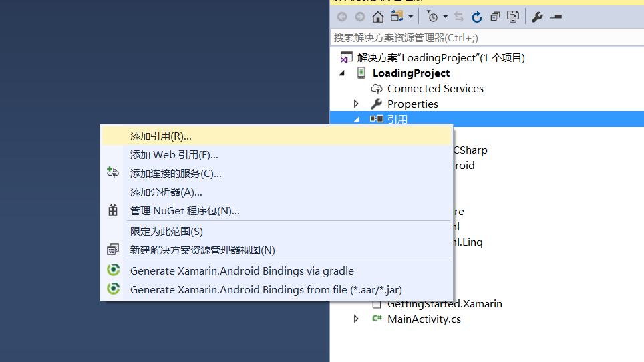The height and width of the screenshot is (362, 644).
Task: Click green icon beside Bindings via gradle
Action: (114, 270)
